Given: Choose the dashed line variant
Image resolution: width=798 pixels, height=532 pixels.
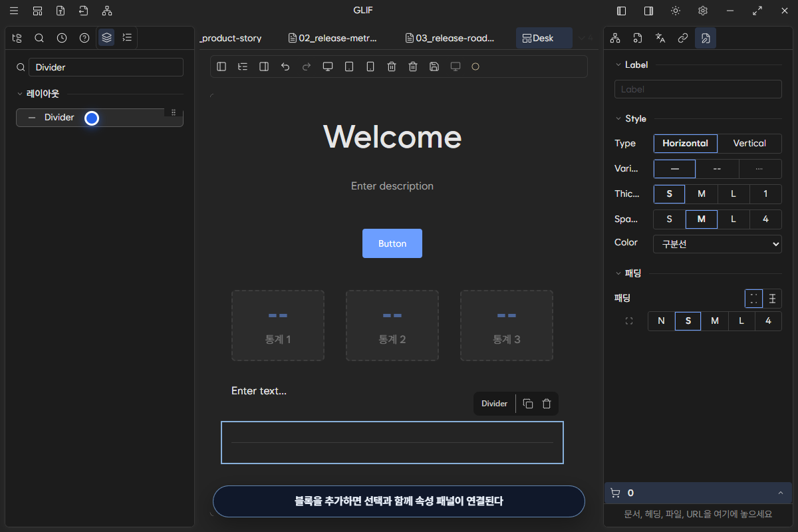Looking at the screenshot, I should (717, 169).
